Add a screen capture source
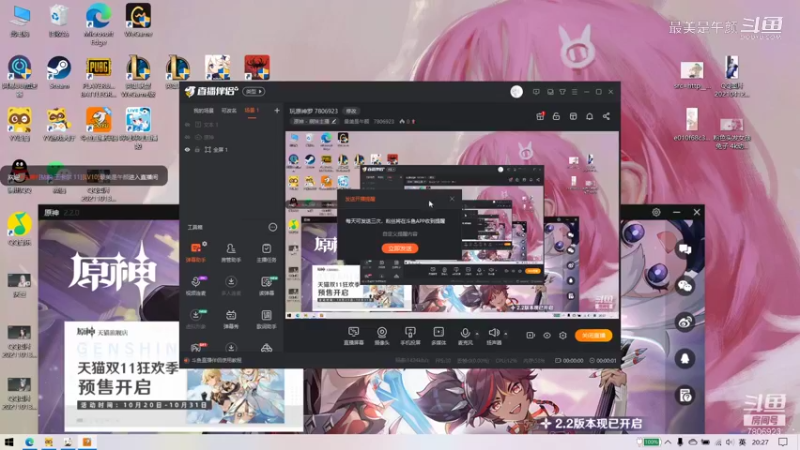Image resolution: width=800 pixels, height=450 pixels. [x=354, y=336]
